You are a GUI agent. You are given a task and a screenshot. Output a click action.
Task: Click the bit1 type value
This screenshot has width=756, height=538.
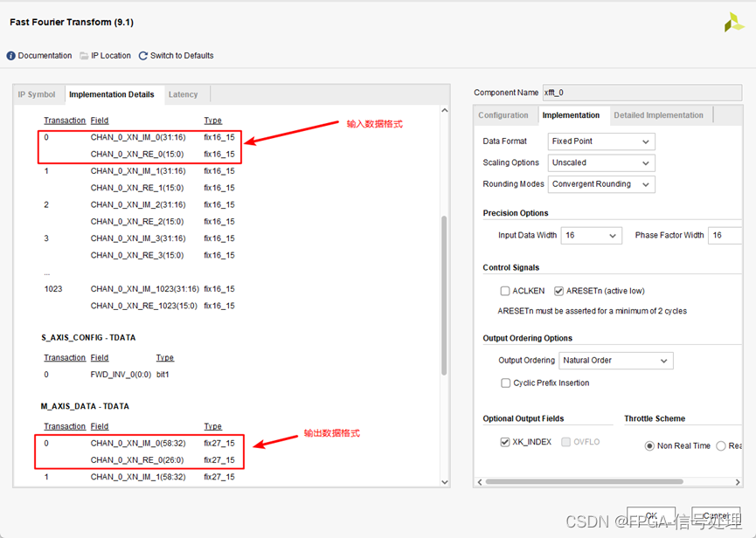click(x=163, y=375)
